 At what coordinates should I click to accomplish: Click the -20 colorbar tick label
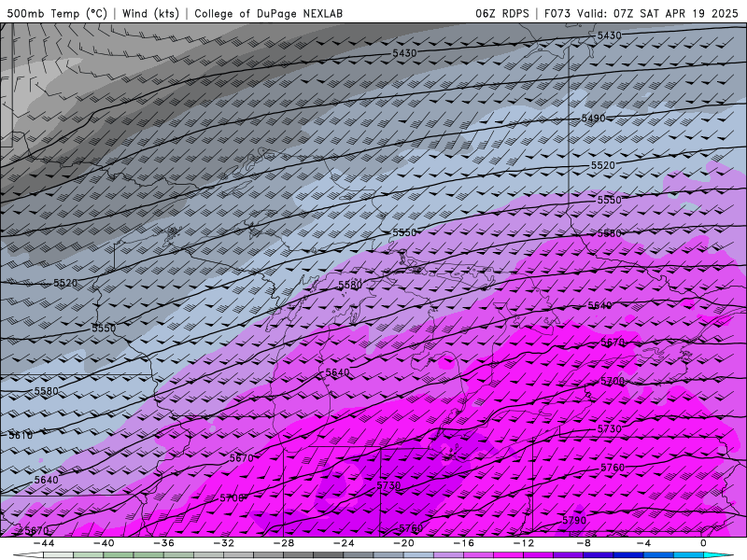[403, 543]
